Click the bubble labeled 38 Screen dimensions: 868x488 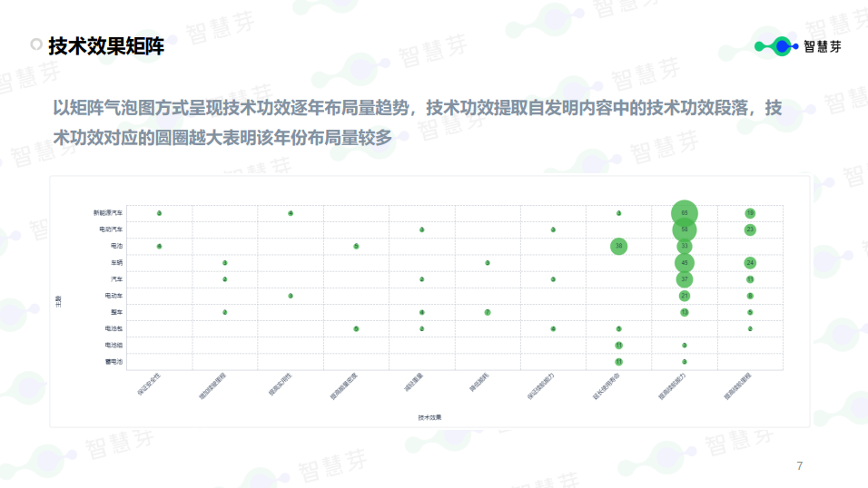pos(618,246)
